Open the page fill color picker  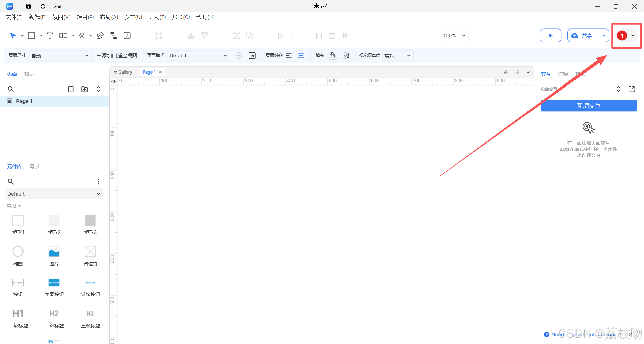[333, 56]
